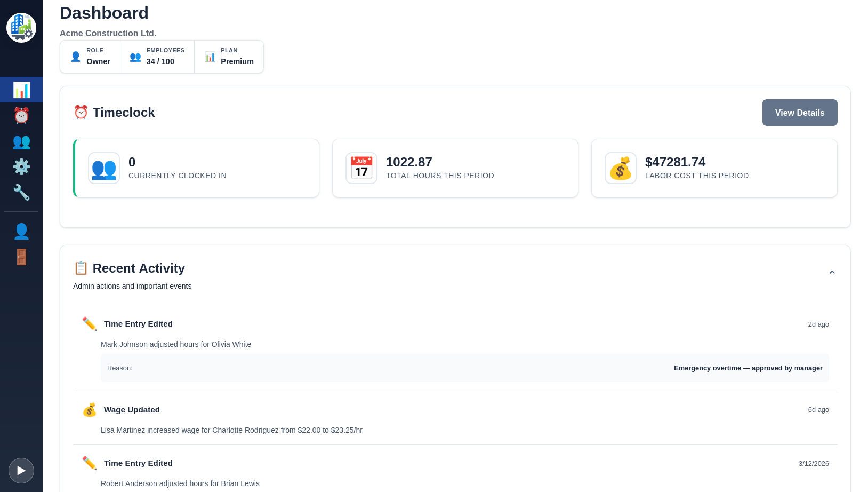Select the Currently Clocked In stat card

click(196, 168)
